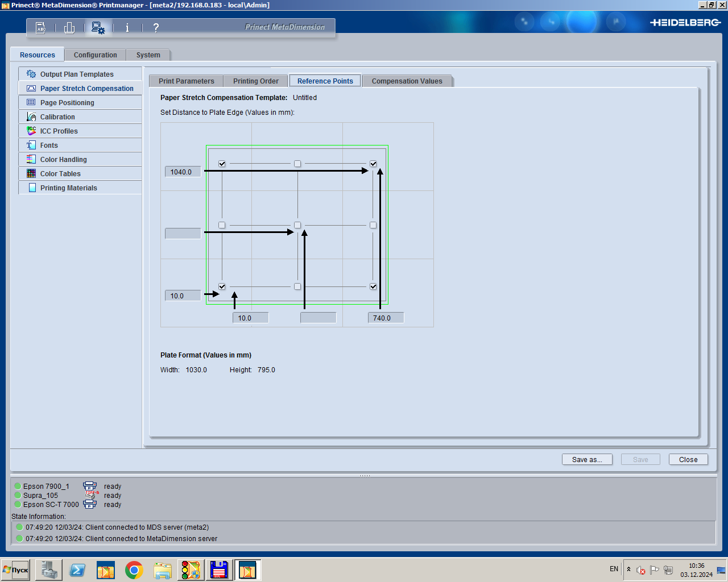Open the info 'i' toolbar icon
This screenshot has height=582, width=728.
[x=127, y=27]
